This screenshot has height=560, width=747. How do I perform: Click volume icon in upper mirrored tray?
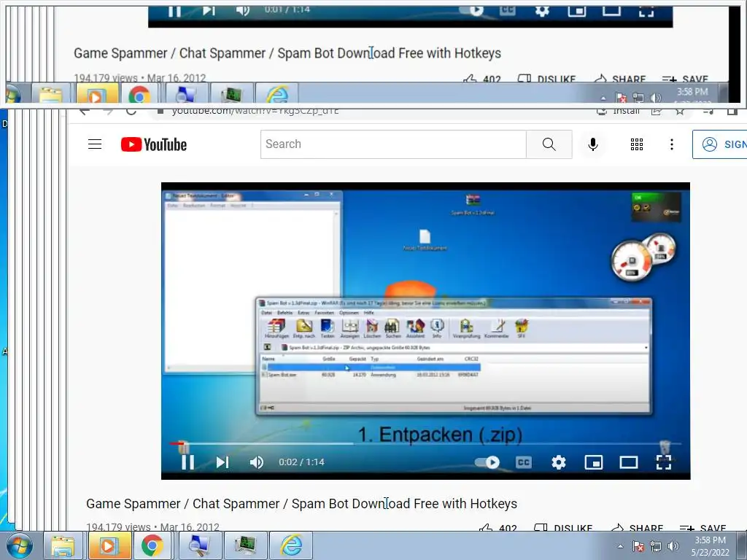coord(656,98)
